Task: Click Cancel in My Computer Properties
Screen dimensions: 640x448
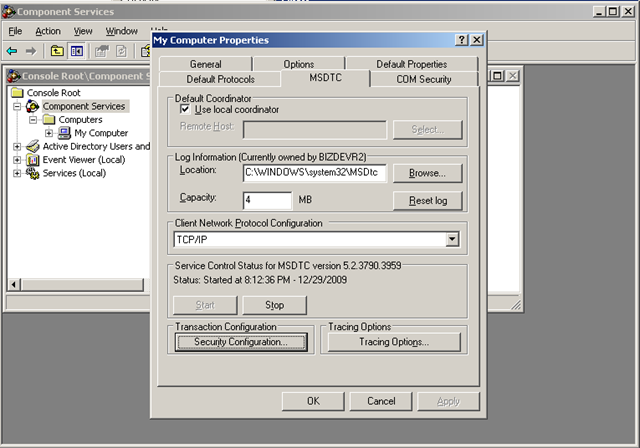Action: (381, 401)
